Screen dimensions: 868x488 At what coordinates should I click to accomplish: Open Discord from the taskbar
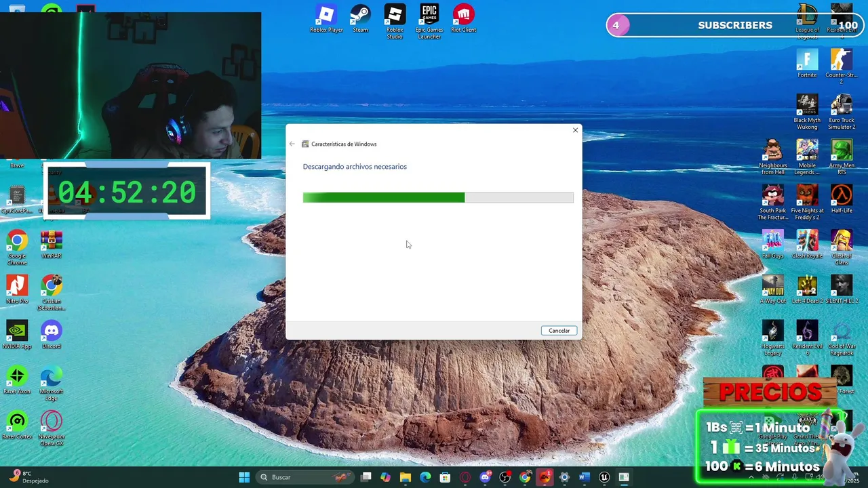[485, 477]
